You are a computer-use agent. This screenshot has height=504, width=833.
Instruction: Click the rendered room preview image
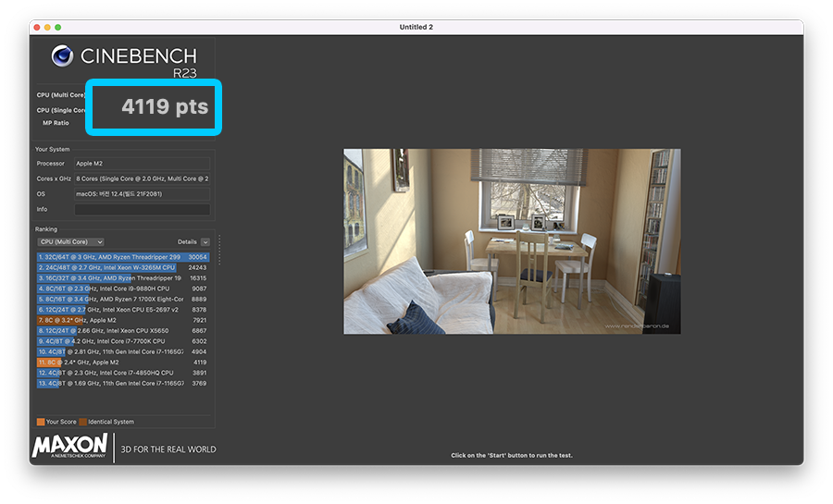[512, 241]
